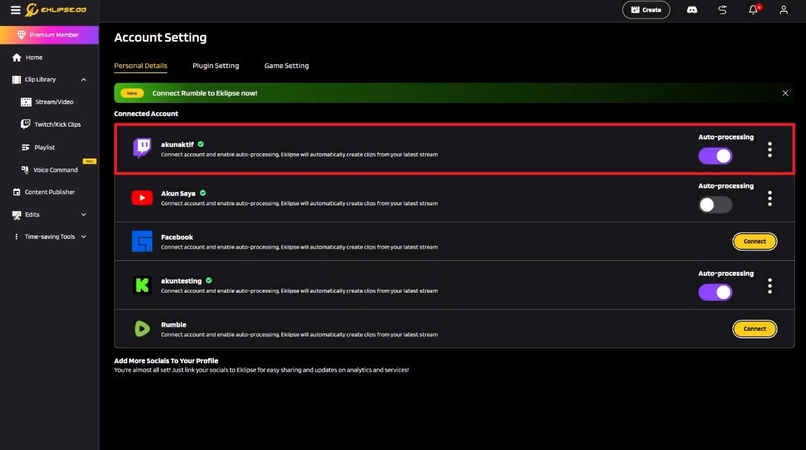
Task: Open Voice Command in sidebar
Action: coord(49,169)
